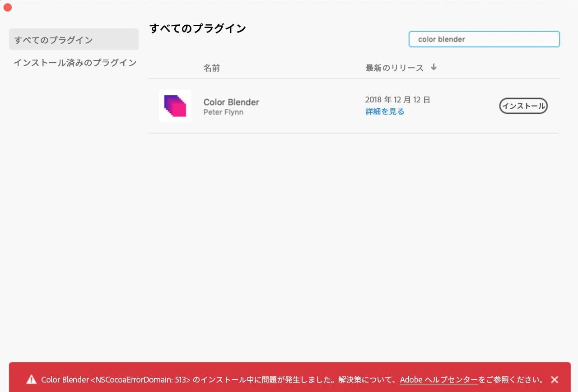Viewport: 578px width, 392px height.
Task: Click the warning triangle icon in the error banner
Action: 32,379
